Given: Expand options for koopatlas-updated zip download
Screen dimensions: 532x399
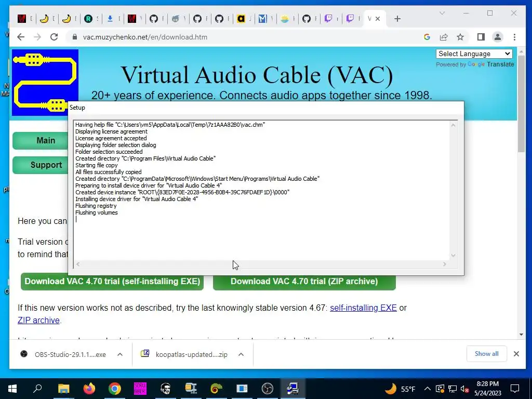Looking at the screenshot, I should (241, 354).
